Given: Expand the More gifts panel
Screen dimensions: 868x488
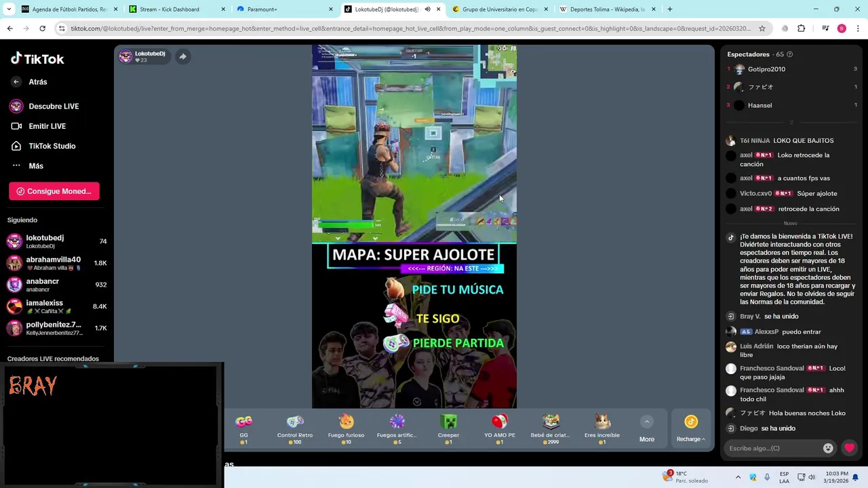Looking at the screenshot, I should 647,430.
